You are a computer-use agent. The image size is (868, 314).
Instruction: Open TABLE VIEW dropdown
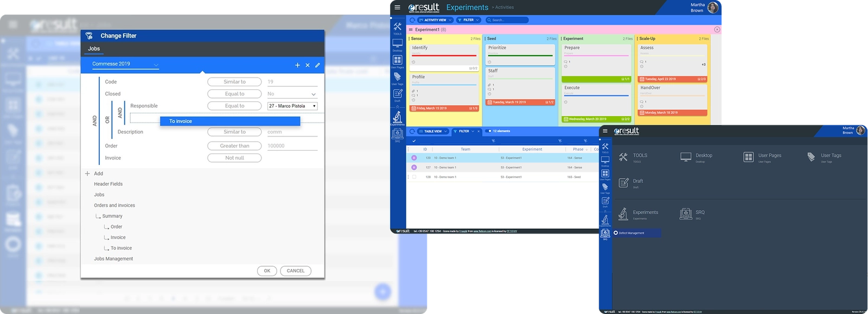click(x=433, y=131)
